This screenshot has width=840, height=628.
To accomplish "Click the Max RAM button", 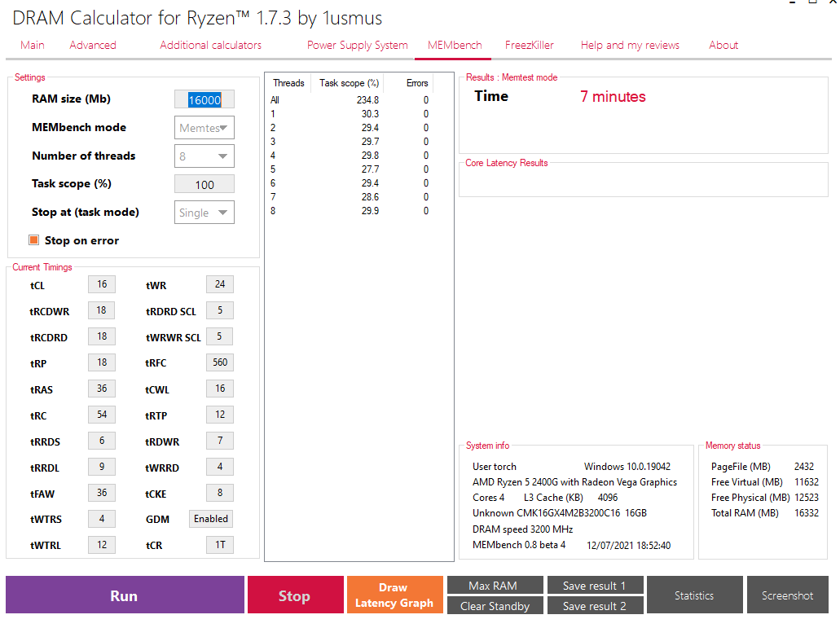I will pos(495,585).
